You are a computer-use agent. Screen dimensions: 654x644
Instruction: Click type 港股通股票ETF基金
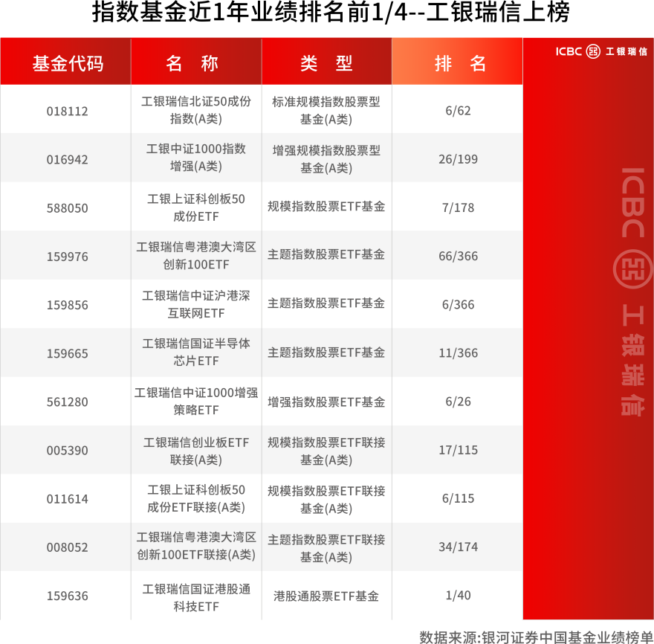tap(326, 596)
